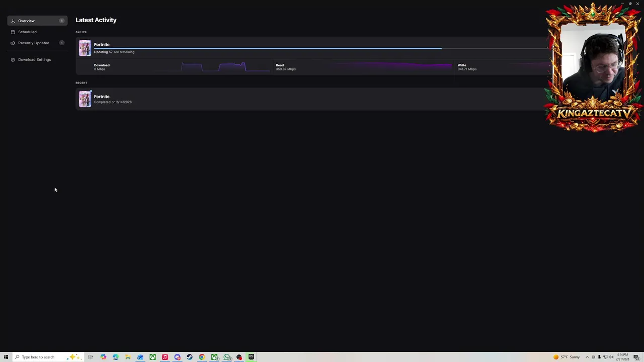Click the Recently Updated count badge
The height and width of the screenshot is (362, 644).
click(62, 43)
